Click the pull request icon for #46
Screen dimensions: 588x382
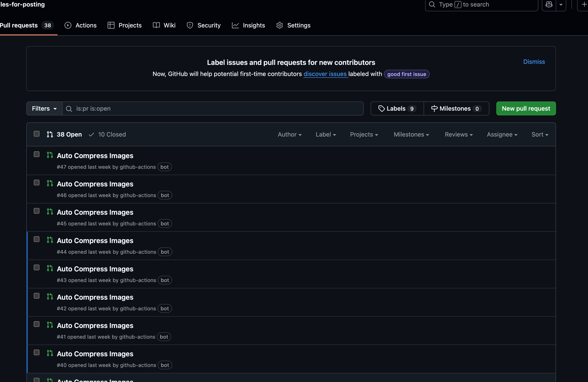click(x=50, y=183)
